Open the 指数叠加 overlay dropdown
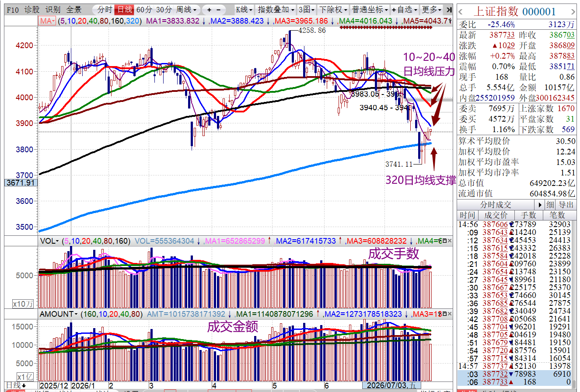The height and width of the screenshot is (392, 580). [x=276, y=9]
